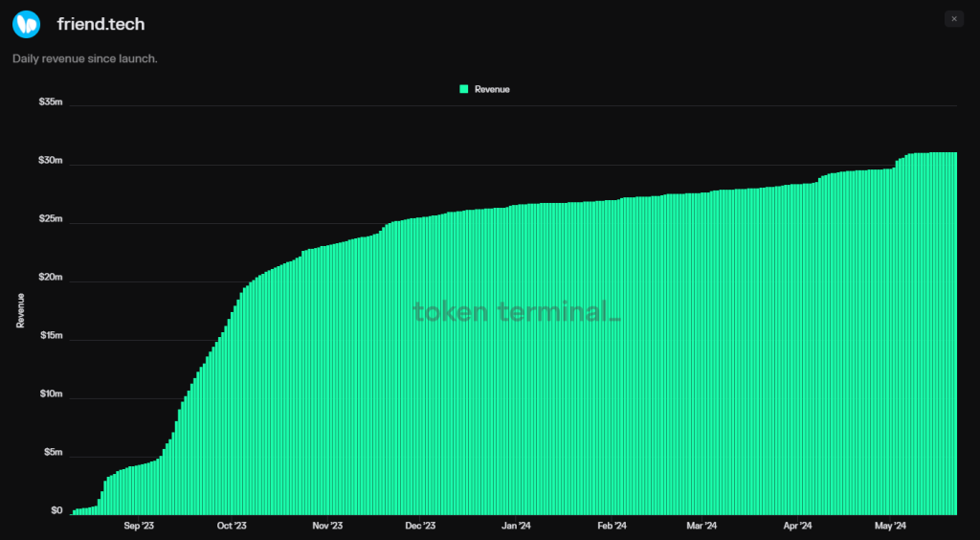Click the Feb '24 x-axis label

tap(612, 526)
